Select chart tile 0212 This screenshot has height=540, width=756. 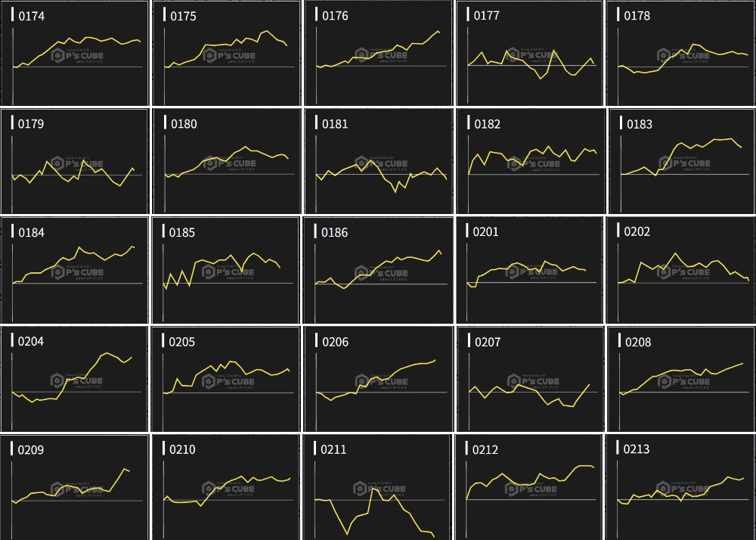[x=529, y=487]
